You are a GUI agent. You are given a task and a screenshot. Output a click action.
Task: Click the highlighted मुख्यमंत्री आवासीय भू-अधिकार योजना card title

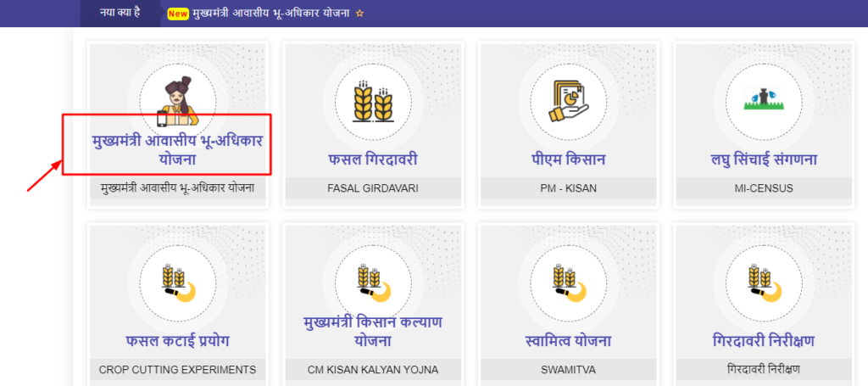click(177, 149)
